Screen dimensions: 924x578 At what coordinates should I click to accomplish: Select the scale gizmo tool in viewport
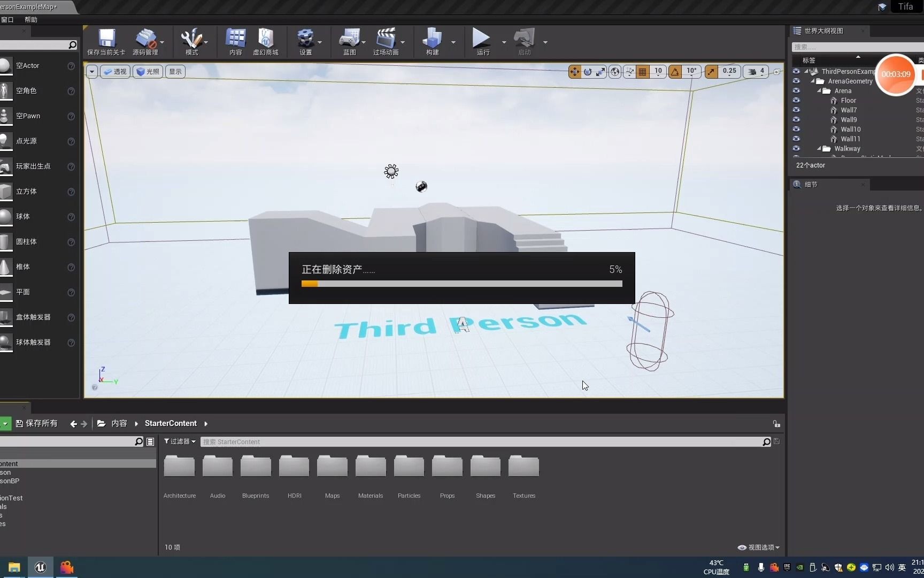pos(600,72)
